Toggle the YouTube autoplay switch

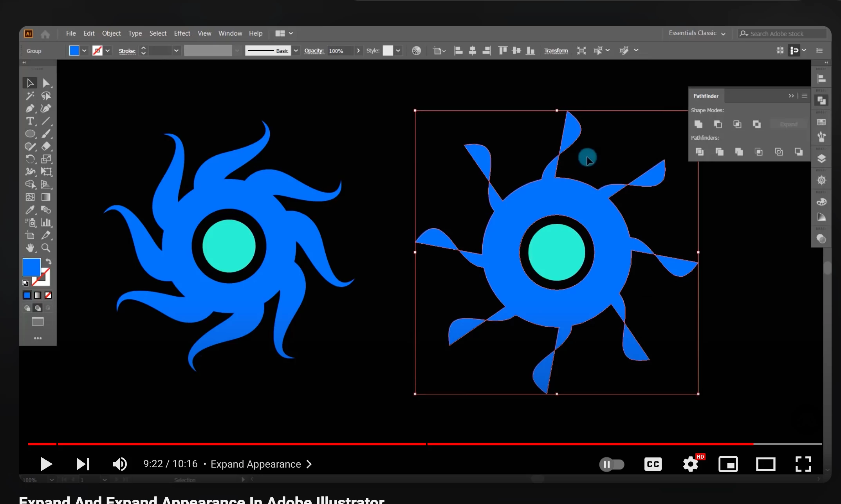(x=612, y=464)
